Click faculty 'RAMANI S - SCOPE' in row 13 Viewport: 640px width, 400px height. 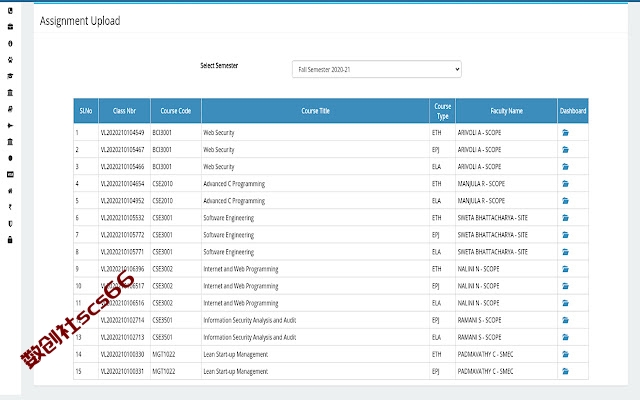pos(479,338)
